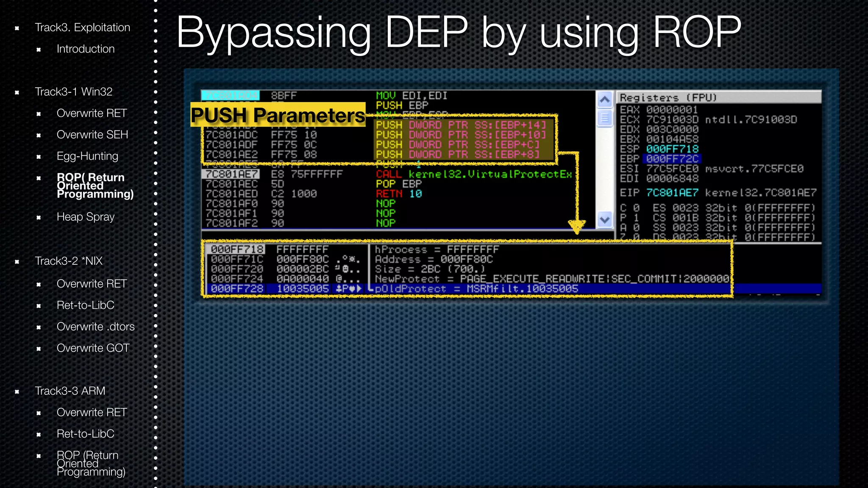Toggle the C flag value

(636, 208)
